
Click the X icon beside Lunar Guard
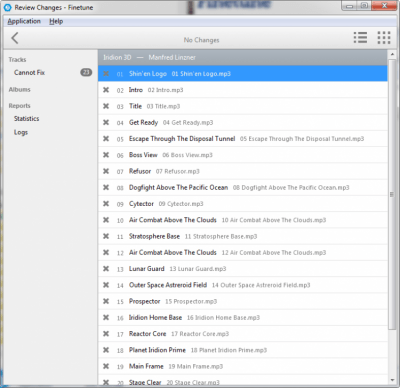point(106,269)
